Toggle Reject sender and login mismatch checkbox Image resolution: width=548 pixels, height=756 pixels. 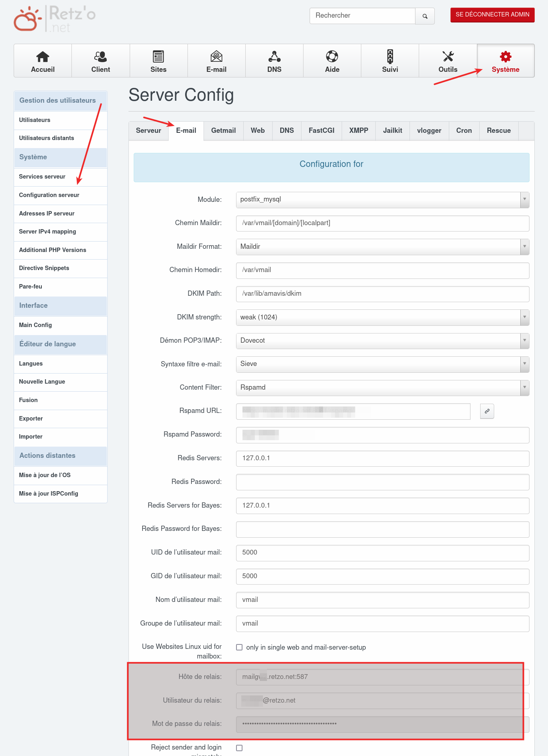point(239,748)
